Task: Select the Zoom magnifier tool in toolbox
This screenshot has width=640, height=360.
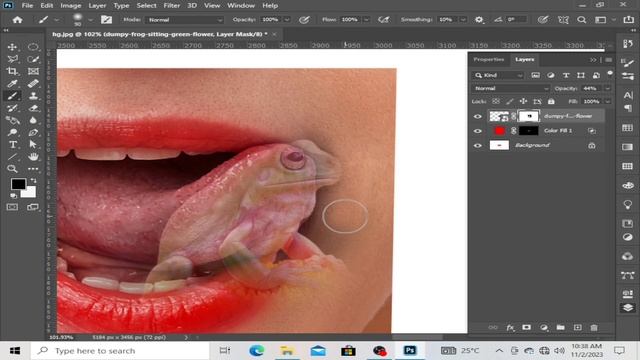Action: tap(12, 169)
